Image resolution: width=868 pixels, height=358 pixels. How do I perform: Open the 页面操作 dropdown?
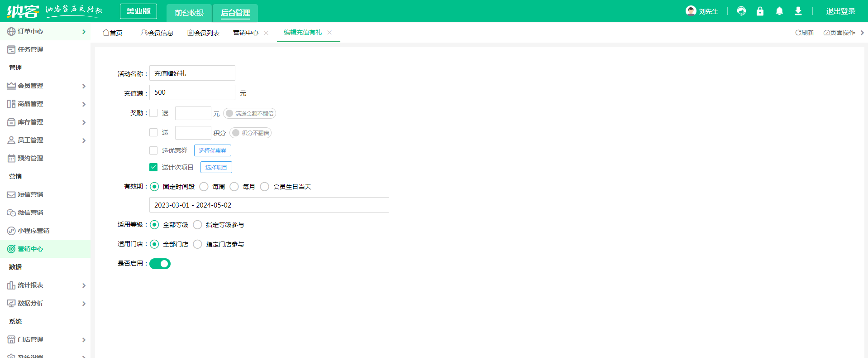(839, 33)
